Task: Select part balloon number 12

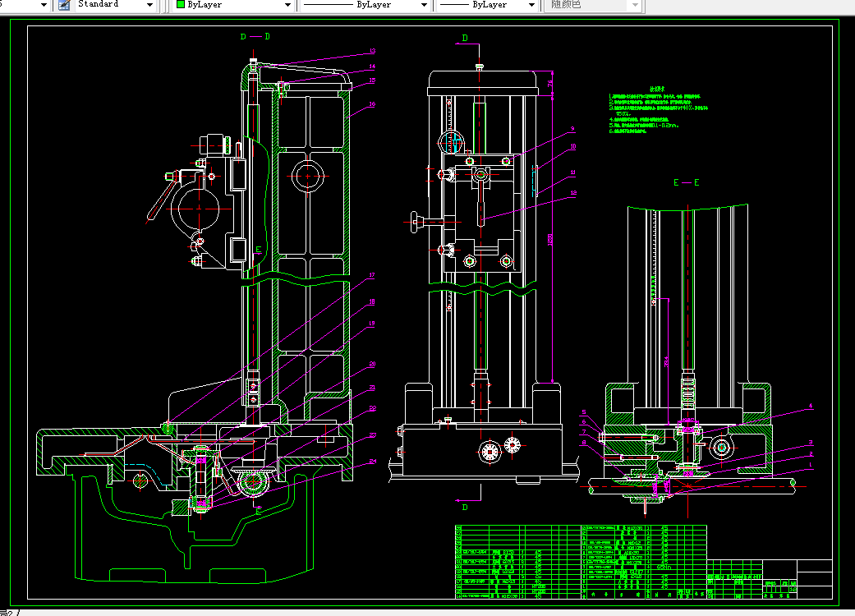Action: point(573,193)
